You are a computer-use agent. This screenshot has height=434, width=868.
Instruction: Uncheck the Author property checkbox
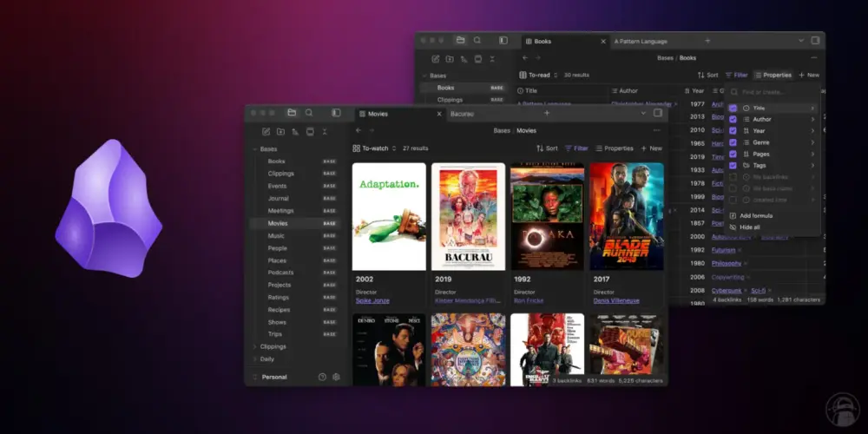click(733, 120)
